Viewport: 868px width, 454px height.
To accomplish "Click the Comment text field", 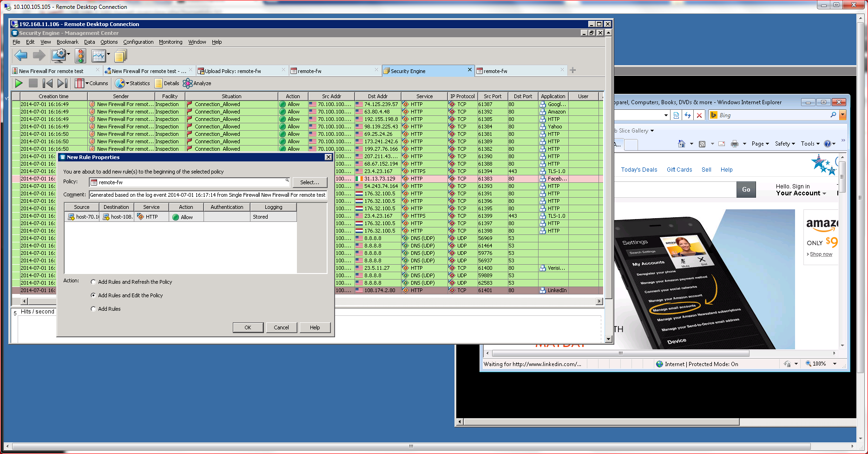I will point(208,195).
